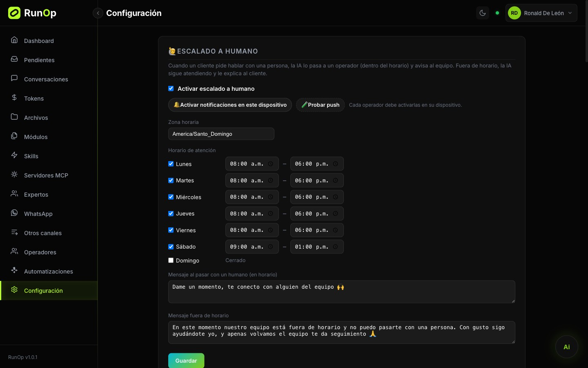Open Jueves end time picker

pyautogui.click(x=317, y=213)
